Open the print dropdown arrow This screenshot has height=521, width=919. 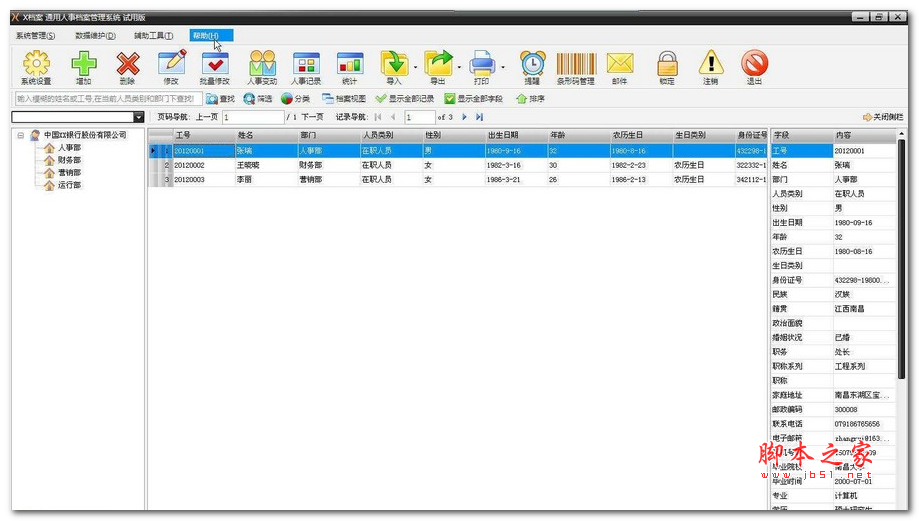click(x=503, y=67)
